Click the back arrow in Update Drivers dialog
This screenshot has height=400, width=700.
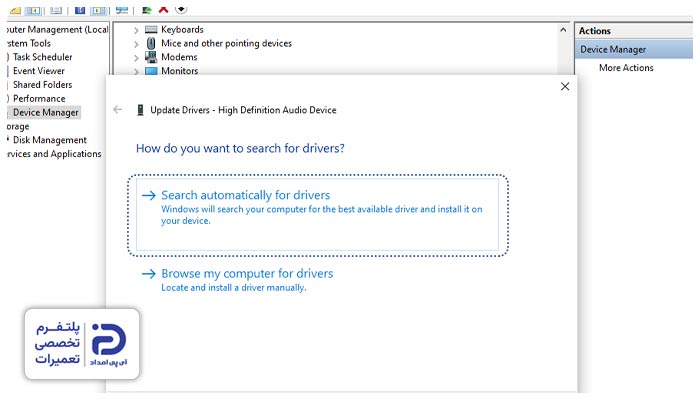pyautogui.click(x=117, y=109)
